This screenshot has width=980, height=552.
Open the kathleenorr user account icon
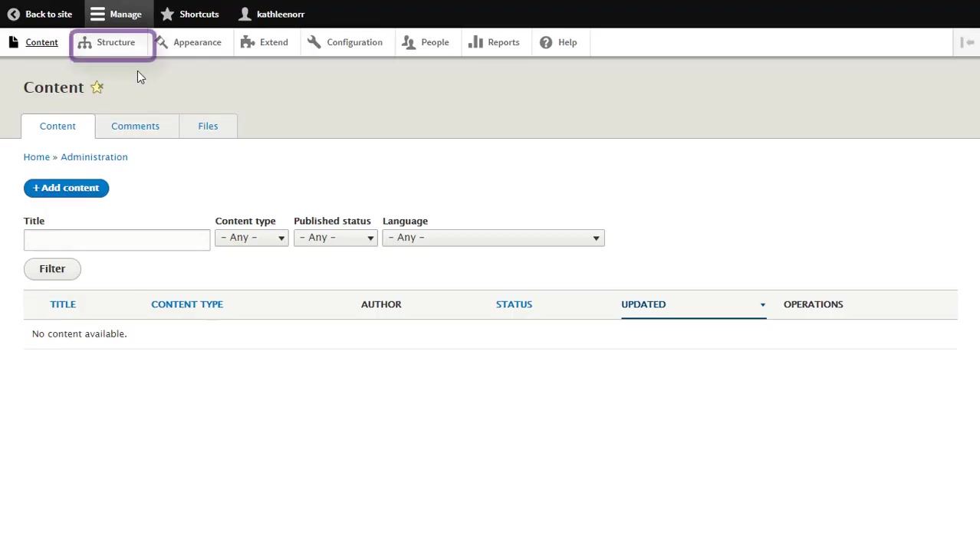pyautogui.click(x=245, y=14)
